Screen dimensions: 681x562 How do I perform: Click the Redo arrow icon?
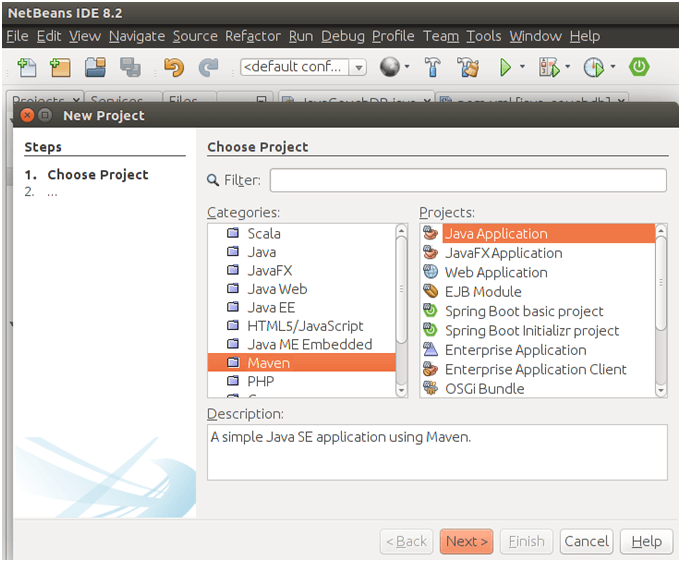coord(208,67)
